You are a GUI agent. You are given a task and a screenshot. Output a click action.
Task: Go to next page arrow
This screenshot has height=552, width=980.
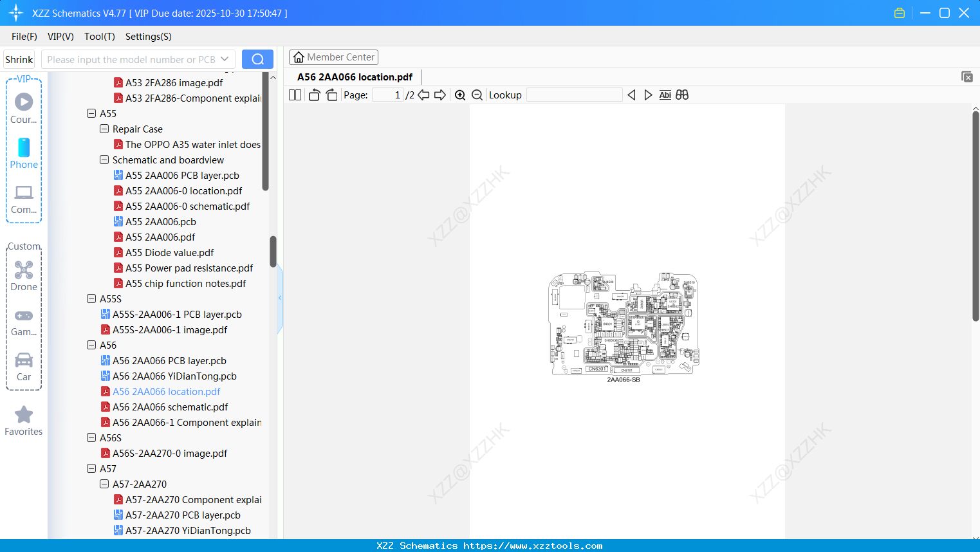pos(440,95)
